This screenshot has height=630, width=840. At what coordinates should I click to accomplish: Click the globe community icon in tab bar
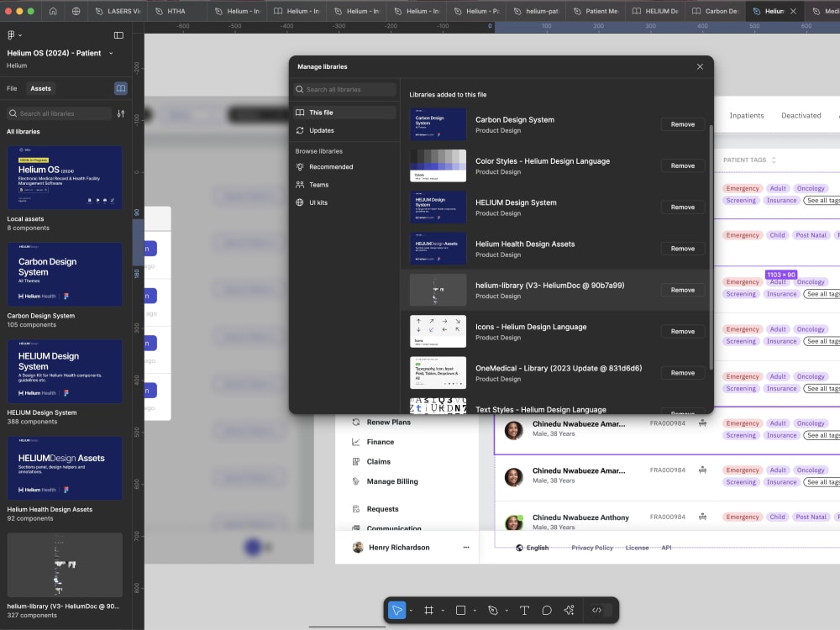(x=76, y=11)
